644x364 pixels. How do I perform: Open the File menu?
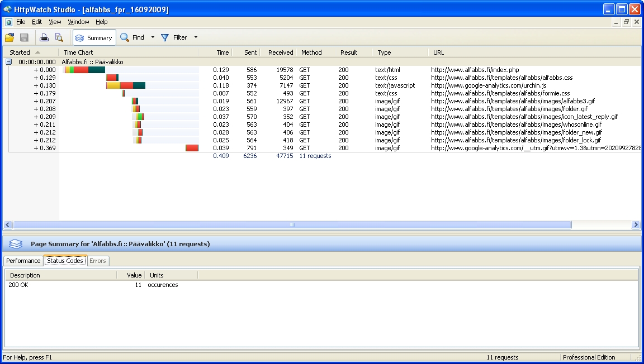pyautogui.click(x=21, y=22)
